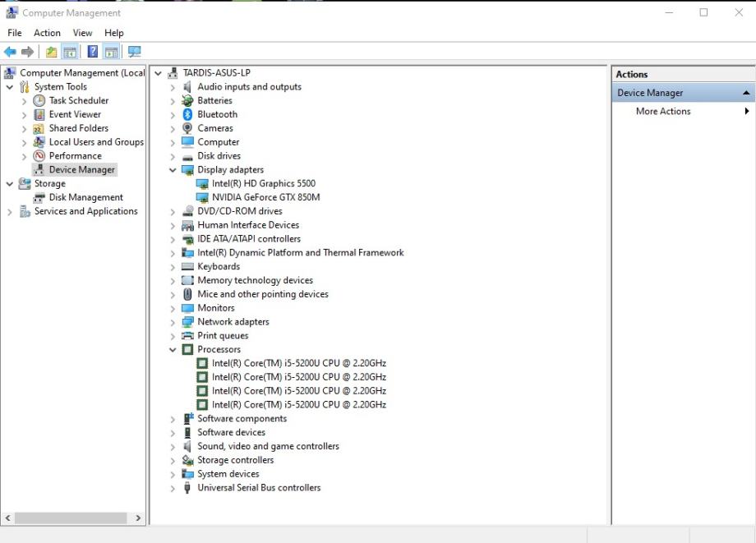756x543 pixels.
Task: Click the Storage controllers icon
Action: click(187, 460)
